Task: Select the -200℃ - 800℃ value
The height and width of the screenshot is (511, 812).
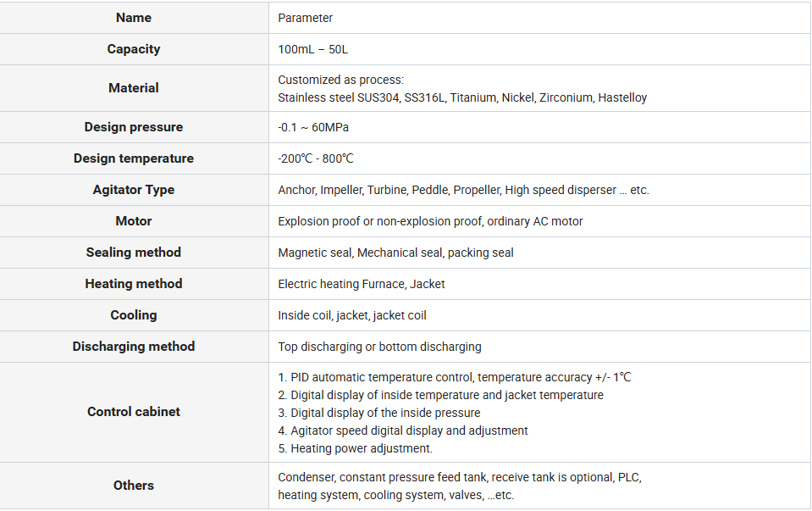Action: (x=316, y=158)
